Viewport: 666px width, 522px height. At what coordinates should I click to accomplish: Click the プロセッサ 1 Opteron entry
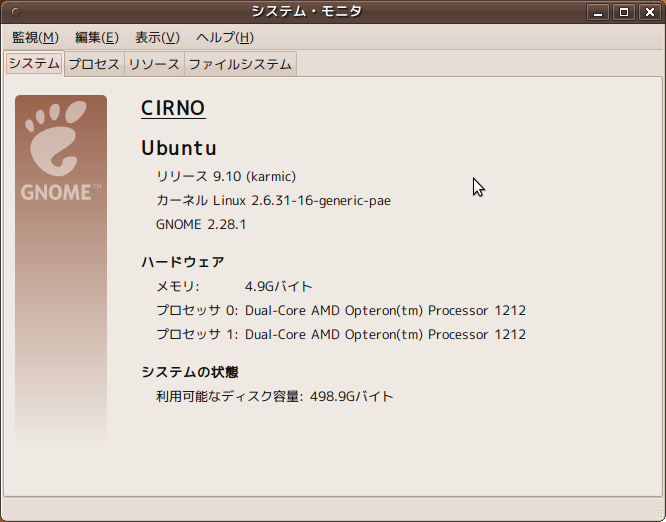coord(340,334)
